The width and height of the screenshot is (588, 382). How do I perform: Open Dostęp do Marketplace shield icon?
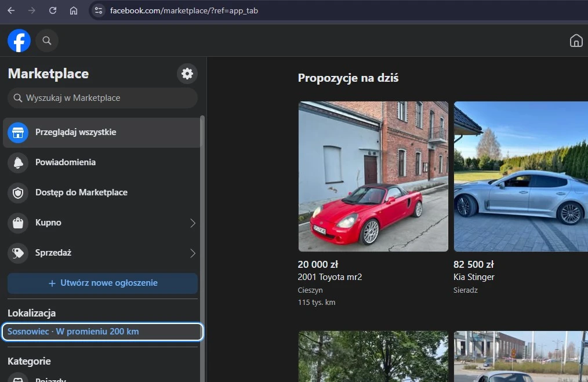click(x=18, y=192)
